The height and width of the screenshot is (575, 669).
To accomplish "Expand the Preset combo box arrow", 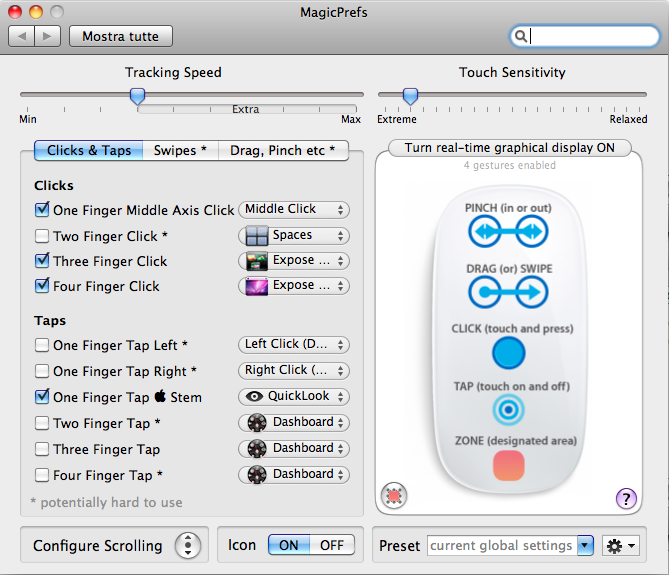I will tap(585, 546).
